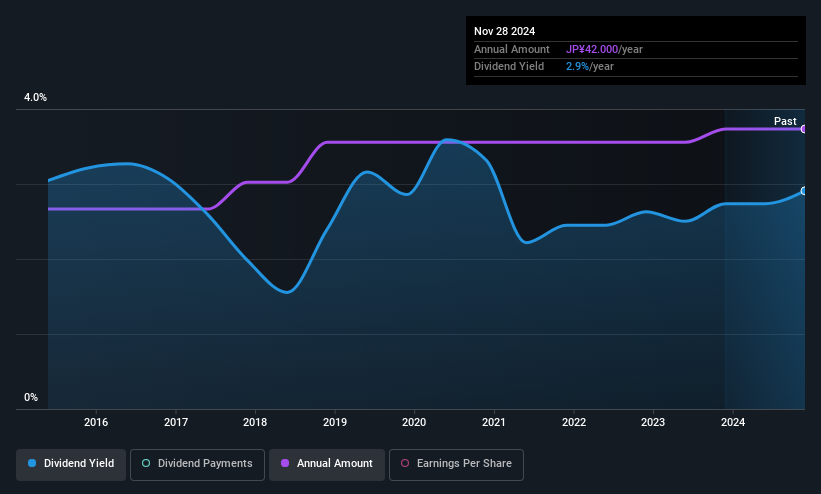Click the 2.9%/year dividend yield value
The height and width of the screenshot is (494, 821).
(590, 67)
